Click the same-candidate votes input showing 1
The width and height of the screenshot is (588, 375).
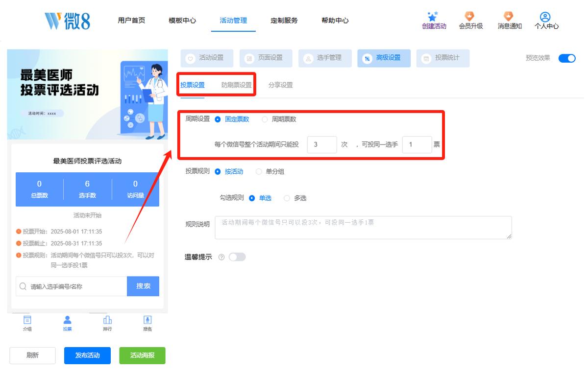click(x=417, y=145)
